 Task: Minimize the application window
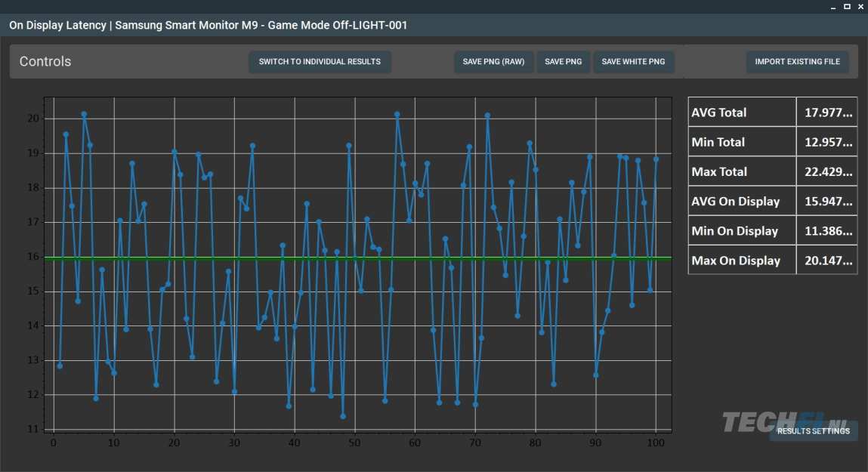pyautogui.click(x=833, y=7)
